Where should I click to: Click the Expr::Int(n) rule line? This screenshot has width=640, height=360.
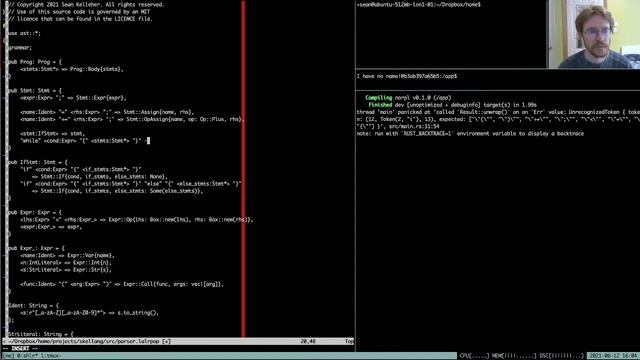(x=66, y=262)
